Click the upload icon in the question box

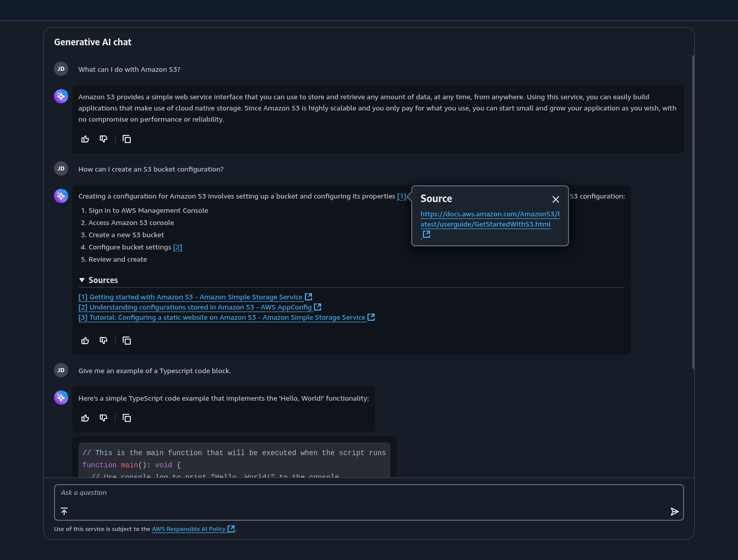tap(64, 511)
